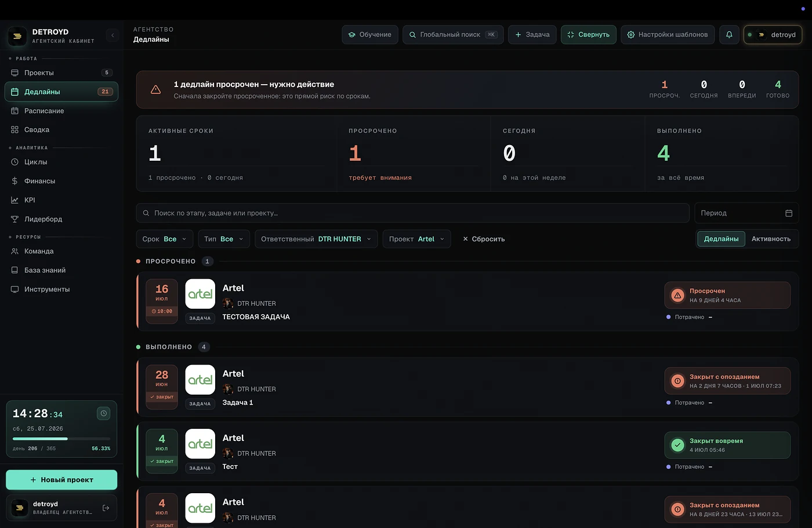812x528 pixels.
Task: Go to Расписание in the sidebar
Action: (x=61, y=111)
